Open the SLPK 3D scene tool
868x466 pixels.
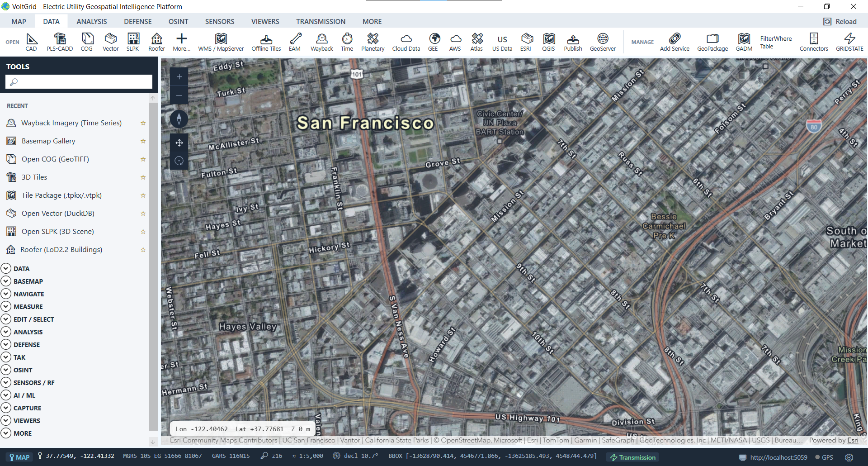[133, 42]
